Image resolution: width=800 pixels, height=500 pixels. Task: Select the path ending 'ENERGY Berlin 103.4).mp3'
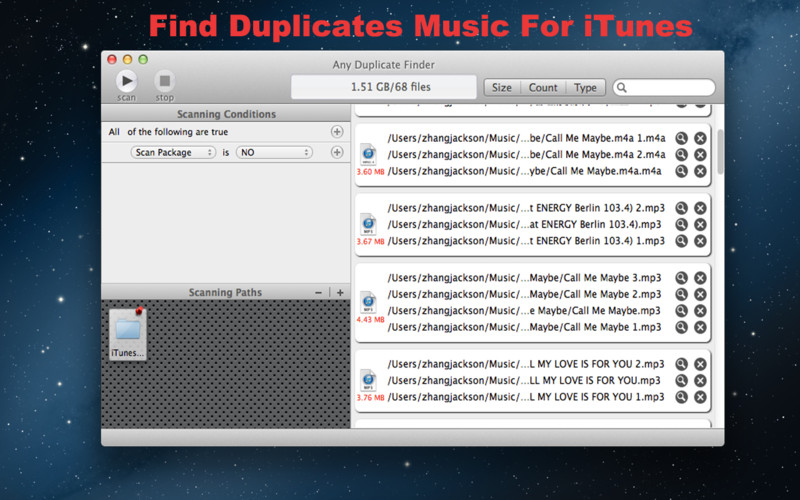coord(524,224)
